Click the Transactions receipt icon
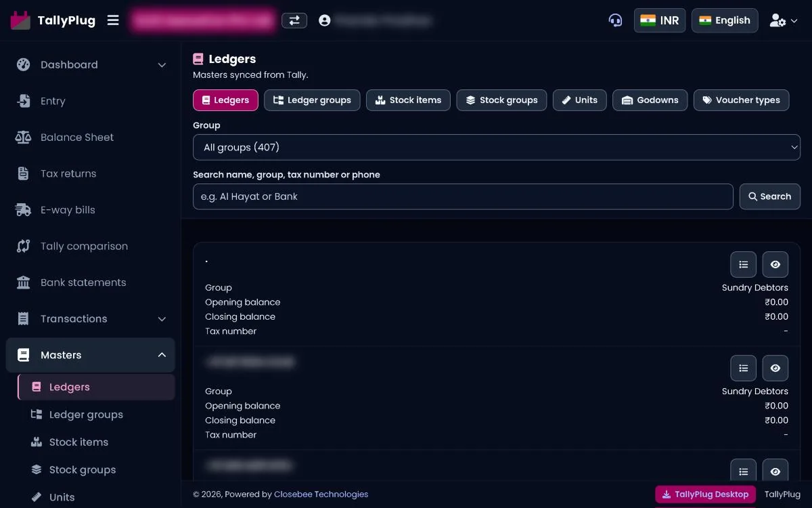Screen dimensions: 812x508 point(24,318)
